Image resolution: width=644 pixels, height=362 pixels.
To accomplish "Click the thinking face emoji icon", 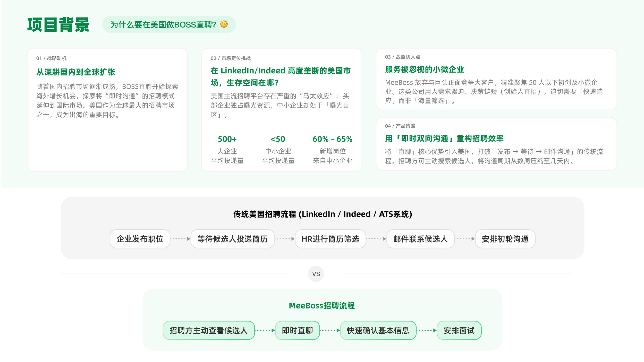I will (x=224, y=24).
